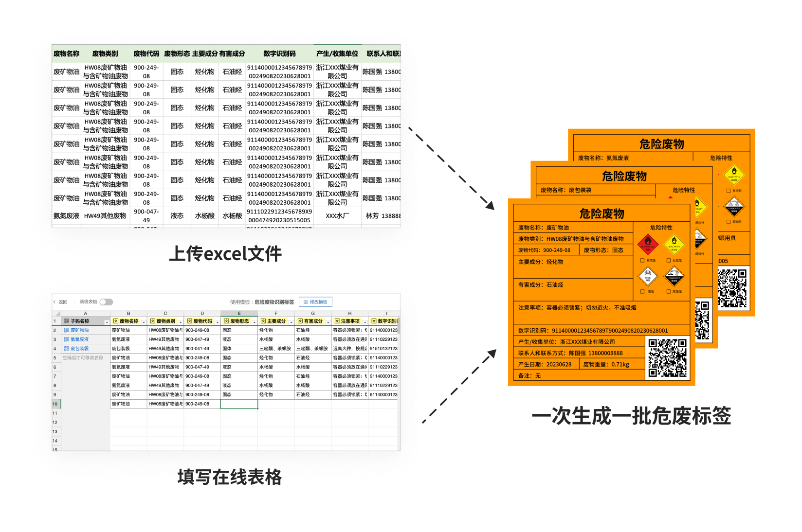
Task: Click 生码后才可修改名称 placeholder in row 5
Action: pyautogui.click(x=83, y=358)
